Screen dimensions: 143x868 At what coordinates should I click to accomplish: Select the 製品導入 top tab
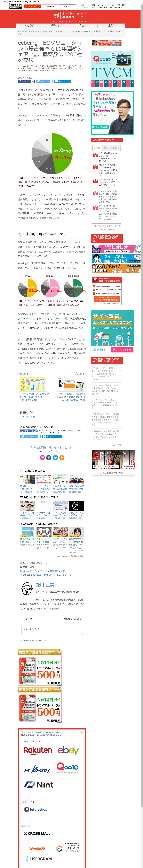(x=67, y=6)
